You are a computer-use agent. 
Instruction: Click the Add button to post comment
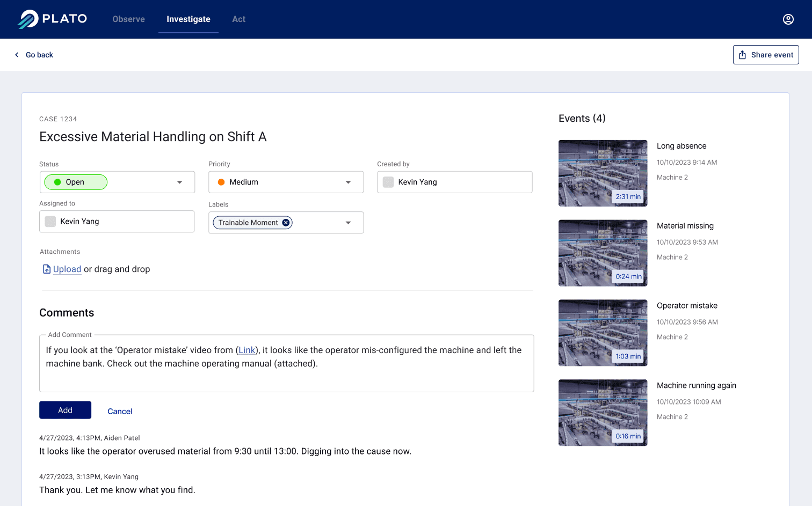pyautogui.click(x=65, y=410)
